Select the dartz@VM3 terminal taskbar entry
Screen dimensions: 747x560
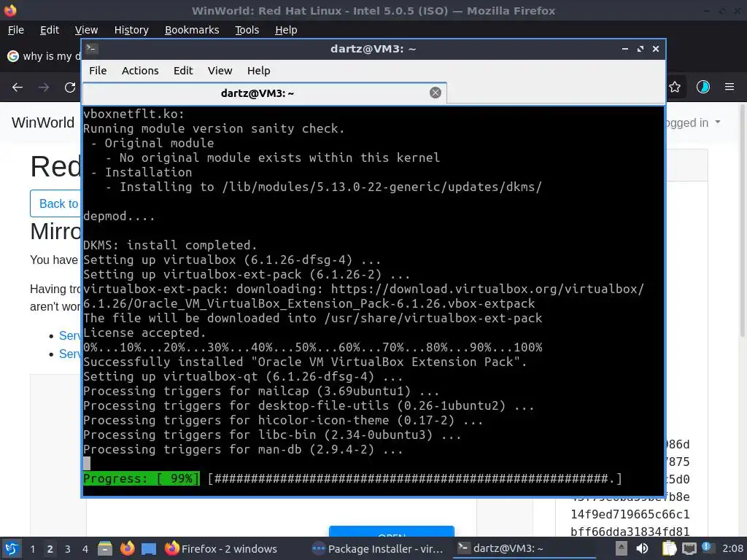pyautogui.click(x=524, y=548)
